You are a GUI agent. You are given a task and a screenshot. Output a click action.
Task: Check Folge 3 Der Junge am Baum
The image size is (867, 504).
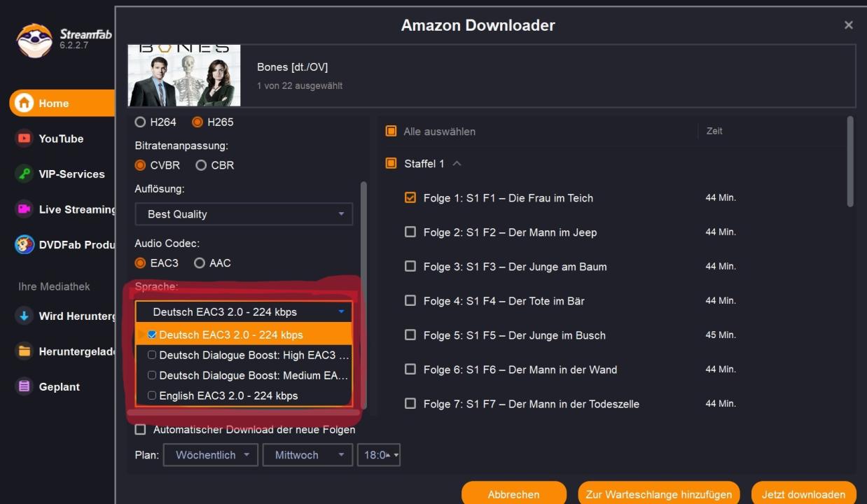(x=410, y=266)
